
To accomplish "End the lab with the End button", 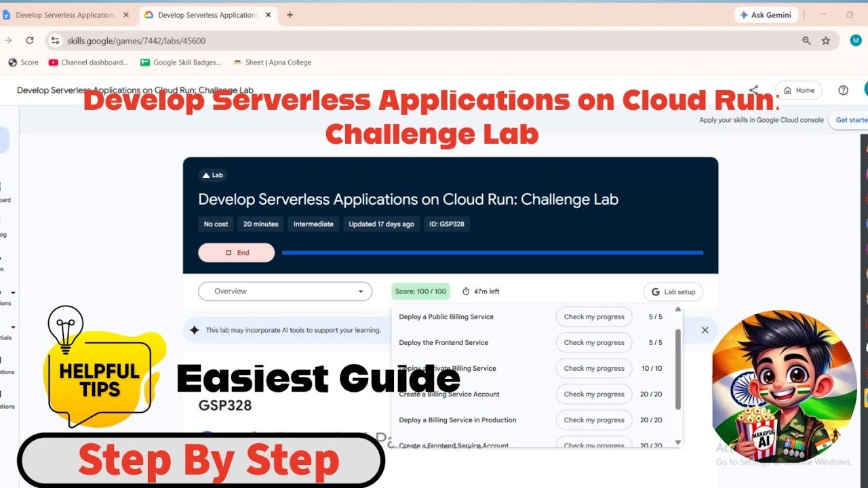I will tap(237, 253).
